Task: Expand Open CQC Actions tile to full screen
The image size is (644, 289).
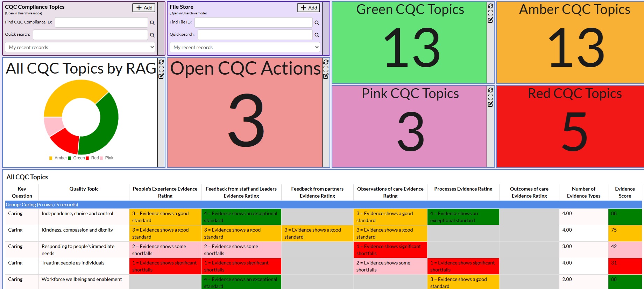Action: point(326,69)
